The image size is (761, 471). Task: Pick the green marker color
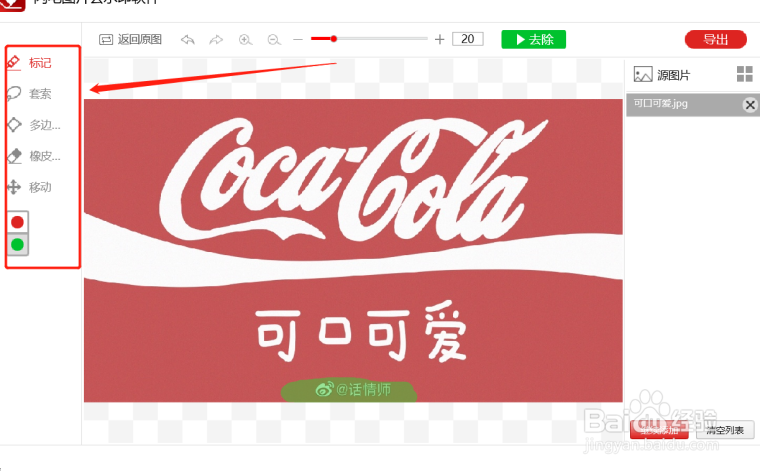coord(17,244)
